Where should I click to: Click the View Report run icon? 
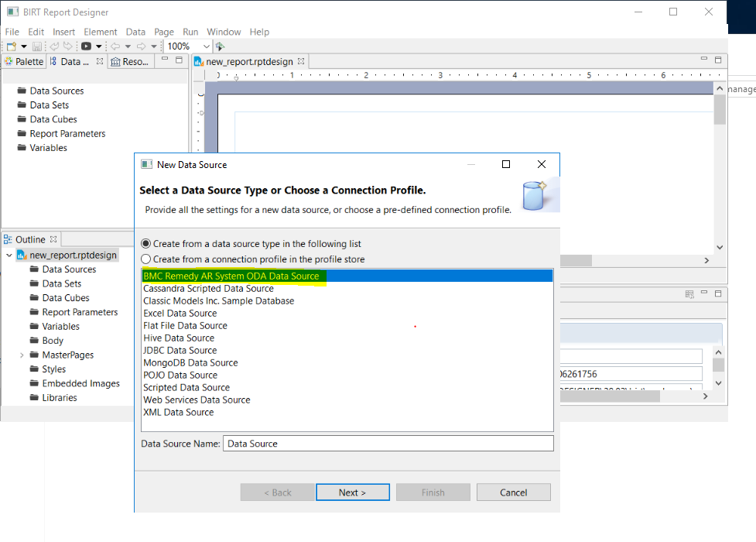click(x=87, y=46)
